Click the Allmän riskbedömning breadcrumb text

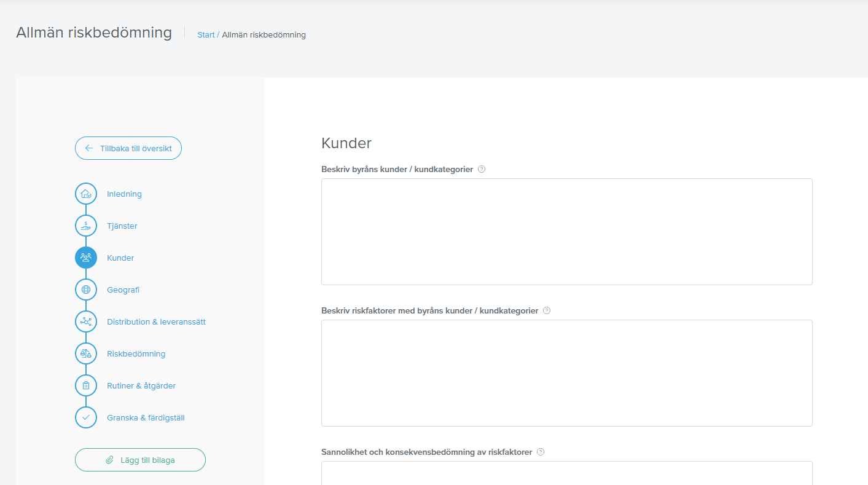[x=264, y=35]
